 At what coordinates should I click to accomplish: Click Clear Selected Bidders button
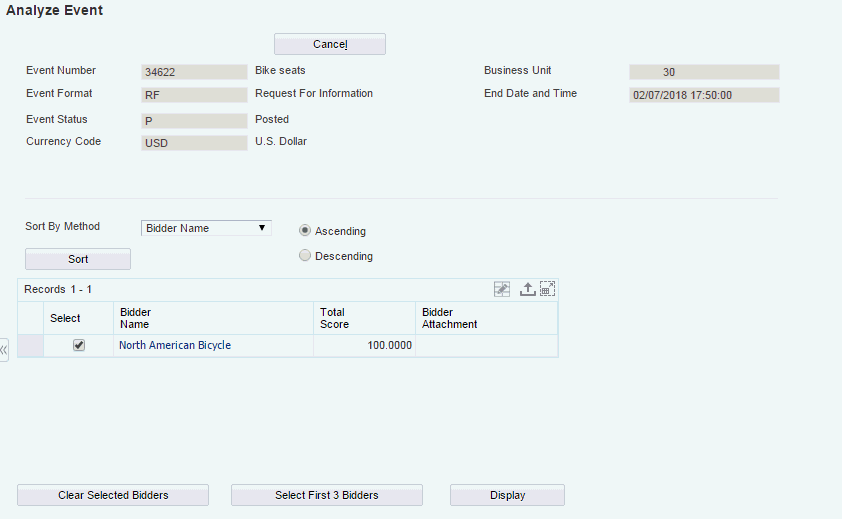pyautogui.click(x=113, y=495)
